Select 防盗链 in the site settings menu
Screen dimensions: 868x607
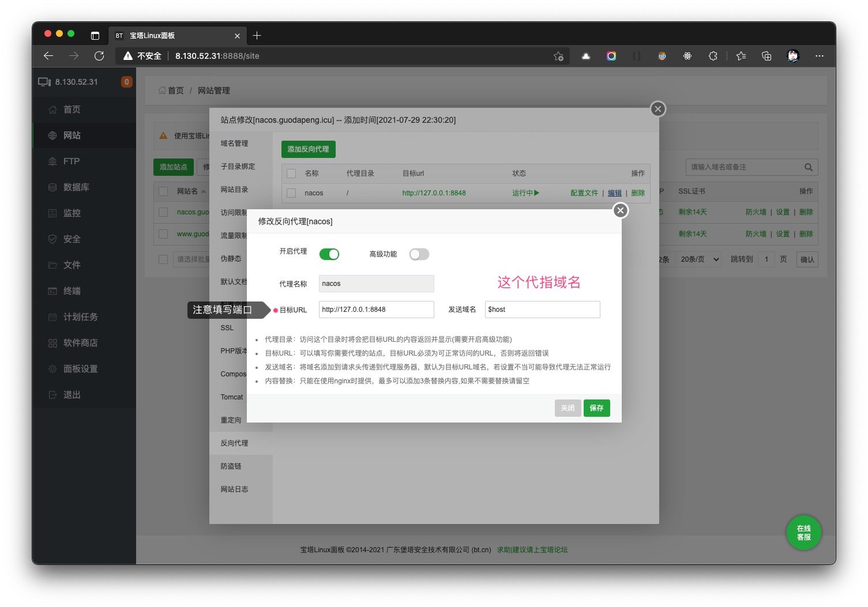231,466
